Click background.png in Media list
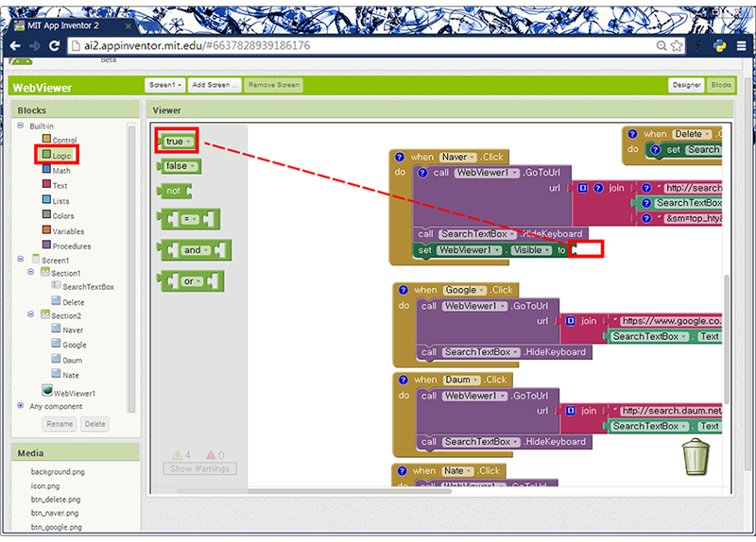 58,472
